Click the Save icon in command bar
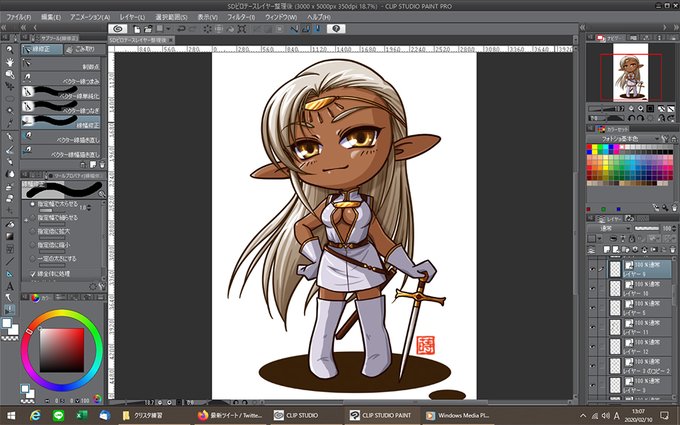Image resolution: width=680 pixels, height=425 pixels. 160,29
